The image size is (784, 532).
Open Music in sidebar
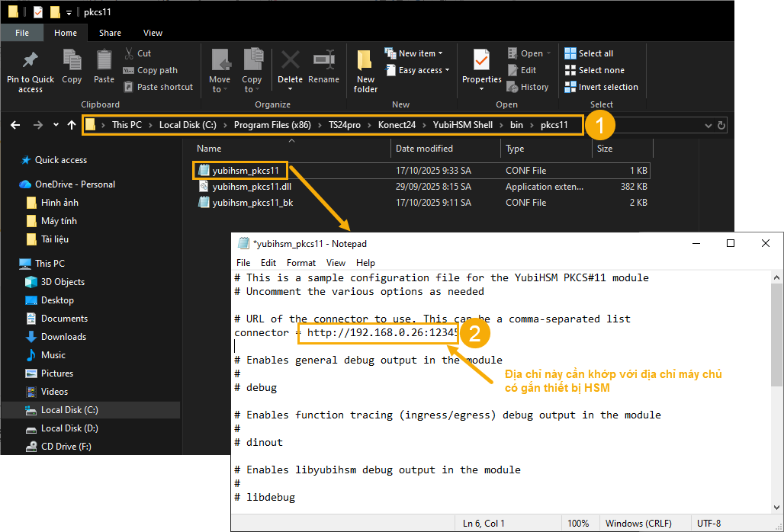pos(53,355)
